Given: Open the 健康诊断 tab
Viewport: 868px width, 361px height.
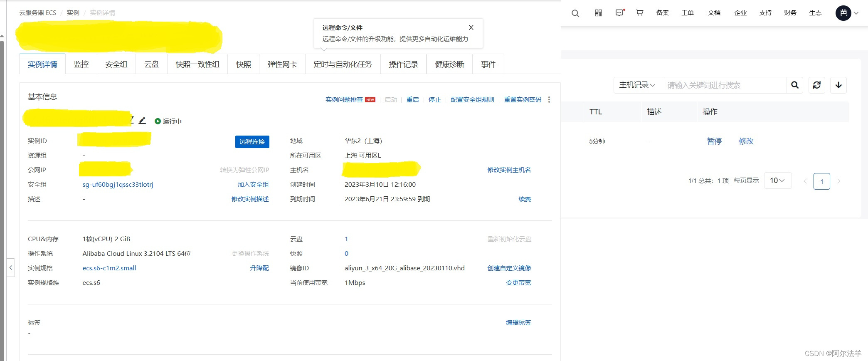Looking at the screenshot, I should pyautogui.click(x=449, y=64).
